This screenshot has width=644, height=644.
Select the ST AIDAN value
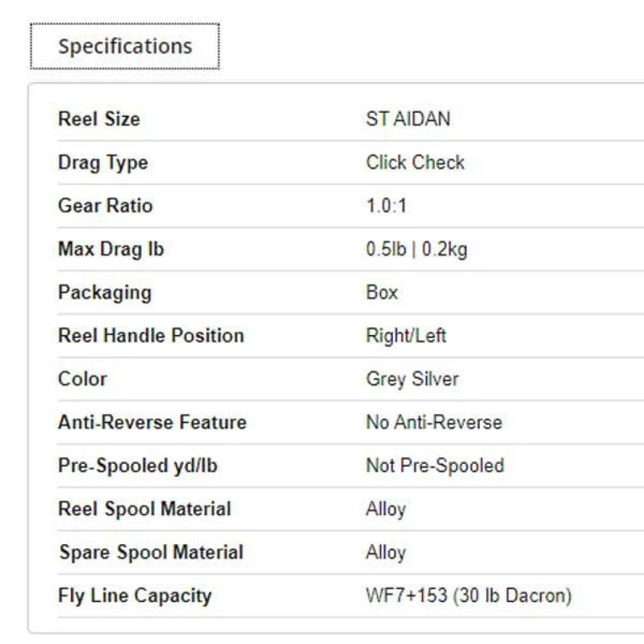[408, 119]
